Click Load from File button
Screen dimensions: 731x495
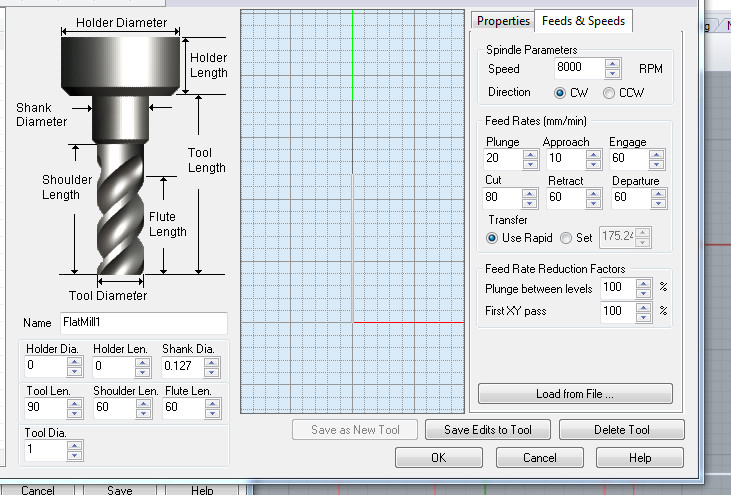point(574,394)
